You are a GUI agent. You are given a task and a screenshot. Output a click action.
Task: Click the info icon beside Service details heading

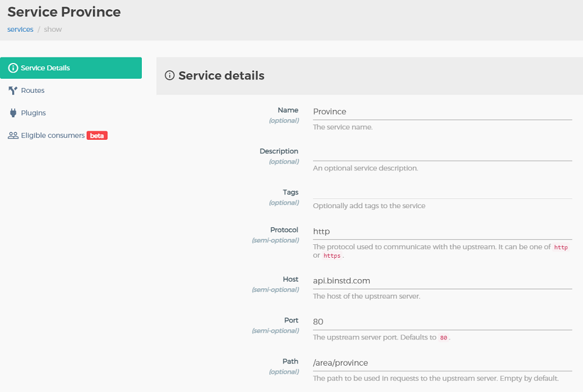coord(170,76)
